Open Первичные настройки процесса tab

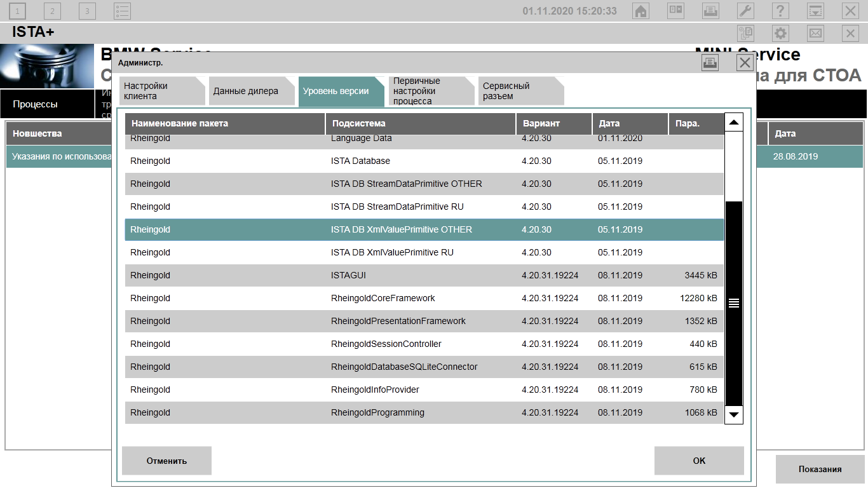pos(431,91)
